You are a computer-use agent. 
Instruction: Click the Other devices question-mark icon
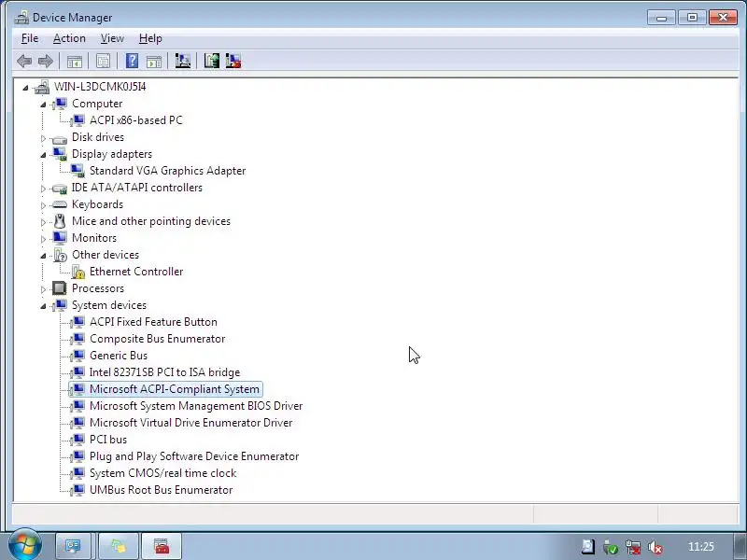tap(60, 255)
